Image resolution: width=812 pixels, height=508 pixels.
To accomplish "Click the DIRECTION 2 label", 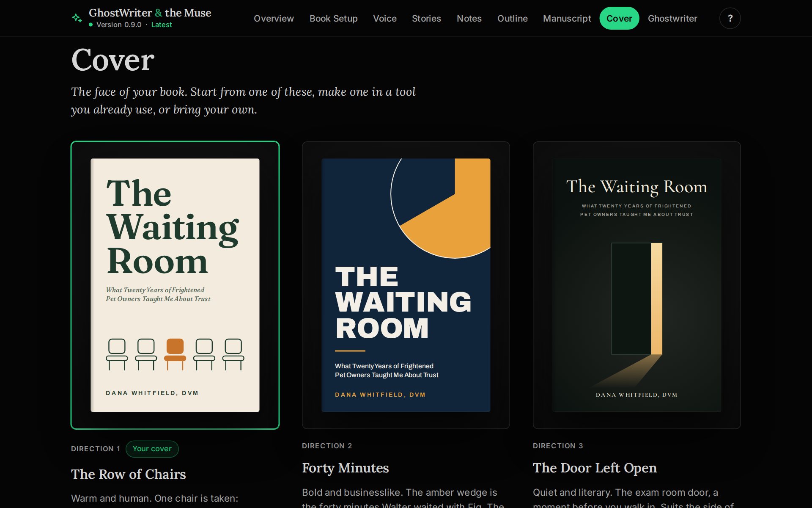I will (327, 446).
